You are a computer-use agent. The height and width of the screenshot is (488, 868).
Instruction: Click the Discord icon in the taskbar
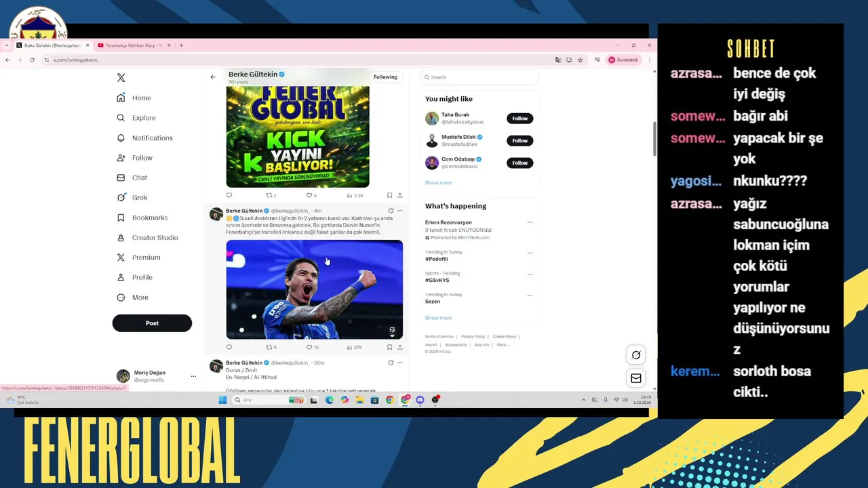coord(420,400)
